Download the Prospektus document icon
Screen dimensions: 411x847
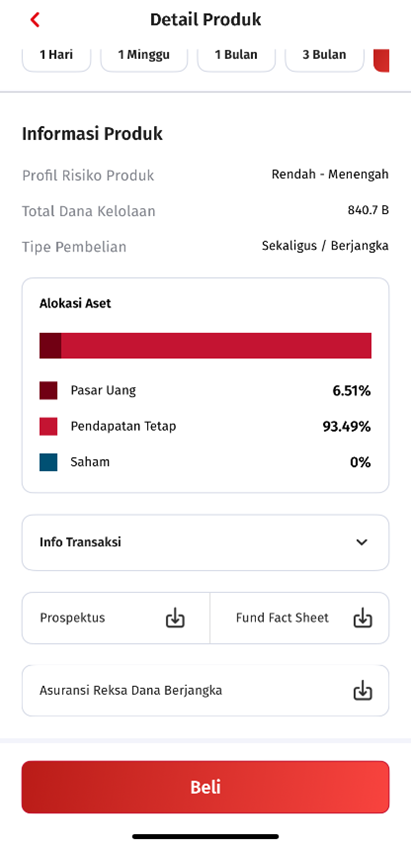175,617
